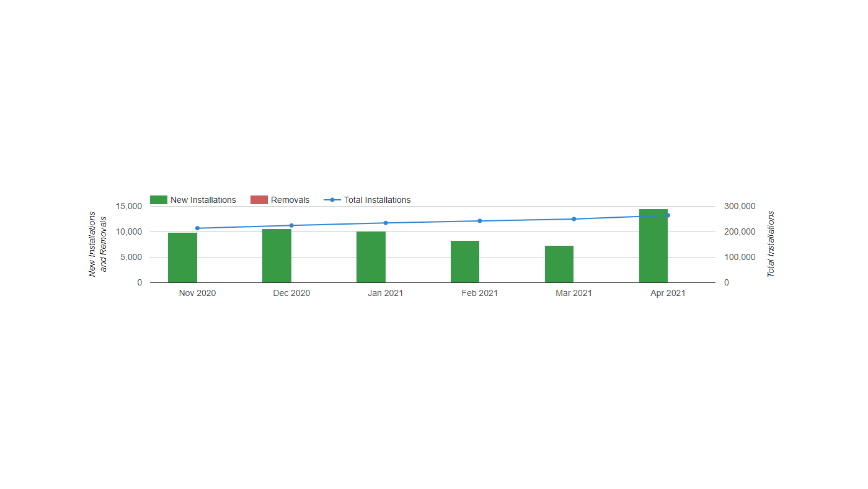Screen dimensions: 868x489
Task: Click the Apr 2021 axis label
Action: point(668,293)
